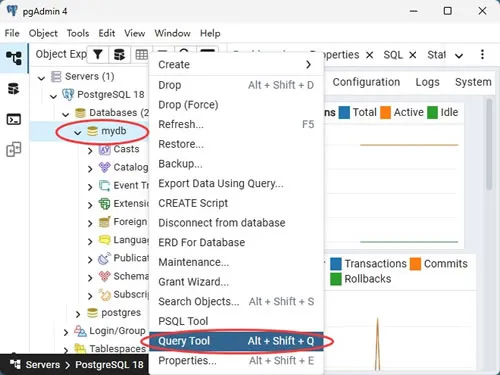Choose Backup... from context menu

tap(236, 164)
